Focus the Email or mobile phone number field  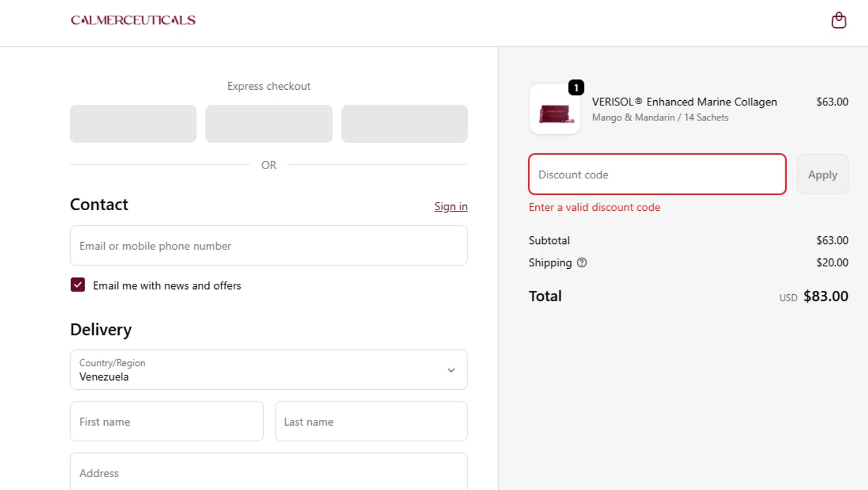(269, 246)
